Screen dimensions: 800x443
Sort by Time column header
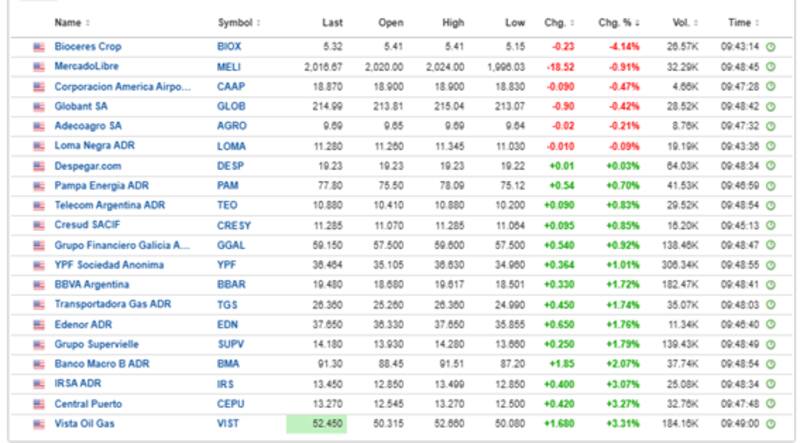coord(740,22)
